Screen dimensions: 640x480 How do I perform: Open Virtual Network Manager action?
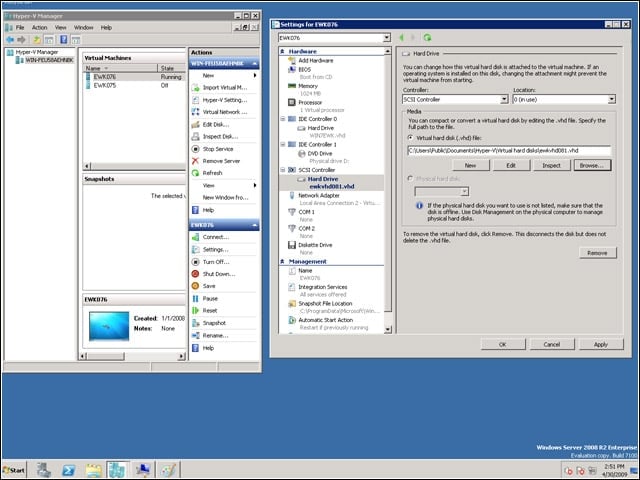click(224, 112)
